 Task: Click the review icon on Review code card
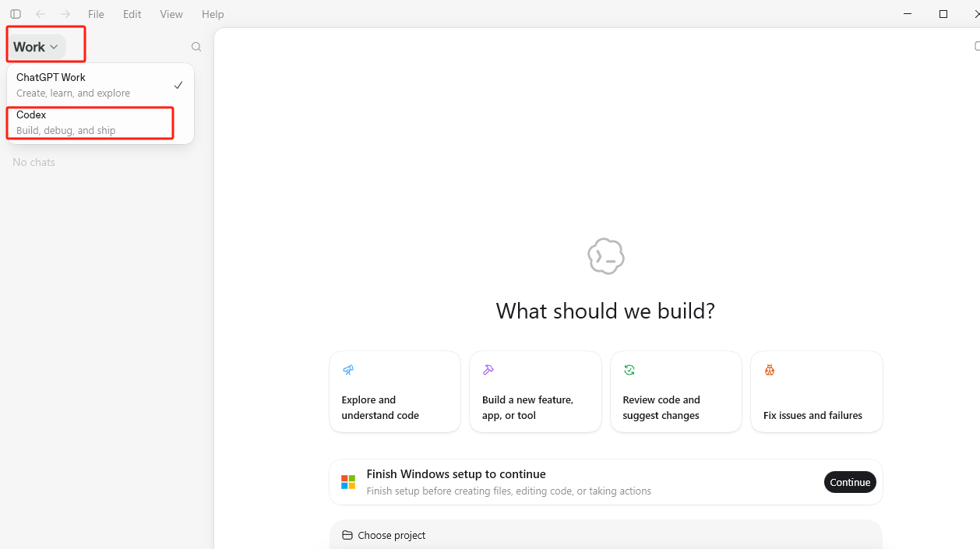[629, 370]
